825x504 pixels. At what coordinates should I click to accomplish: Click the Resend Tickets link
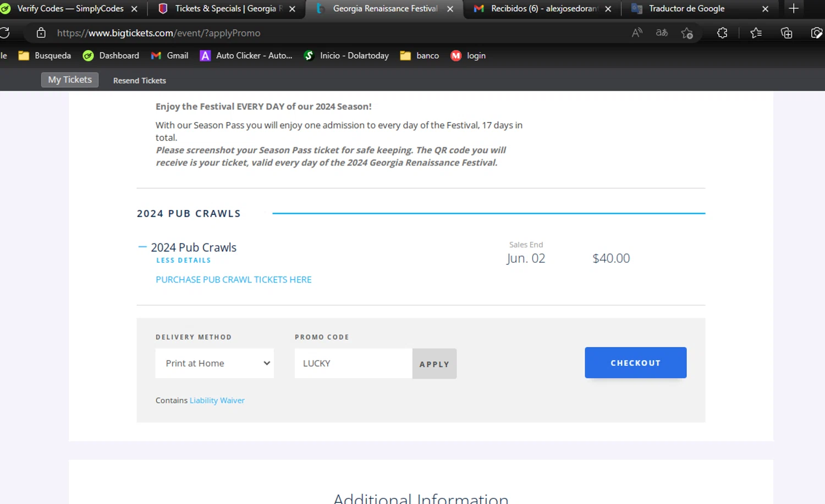(x=140, y=80)
